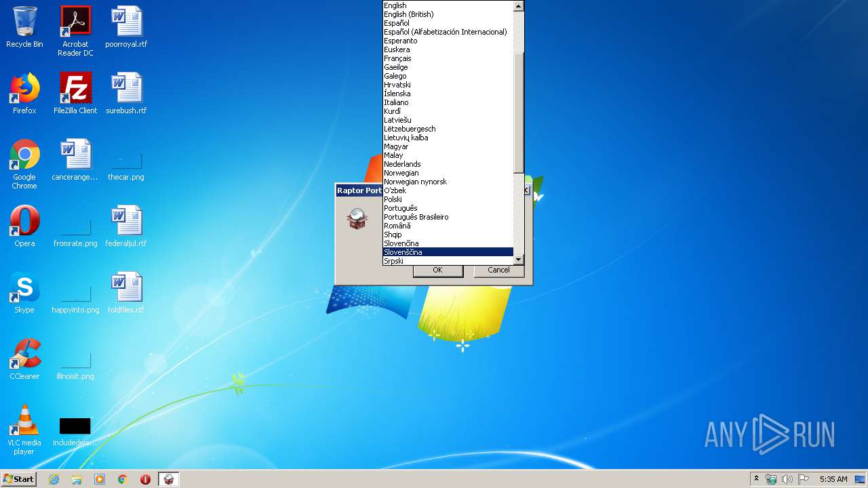This screenshot has width=868, height=488.
Task: Choose Kurdî from the list
Action: pyautogui.click(x=448, y=111)
